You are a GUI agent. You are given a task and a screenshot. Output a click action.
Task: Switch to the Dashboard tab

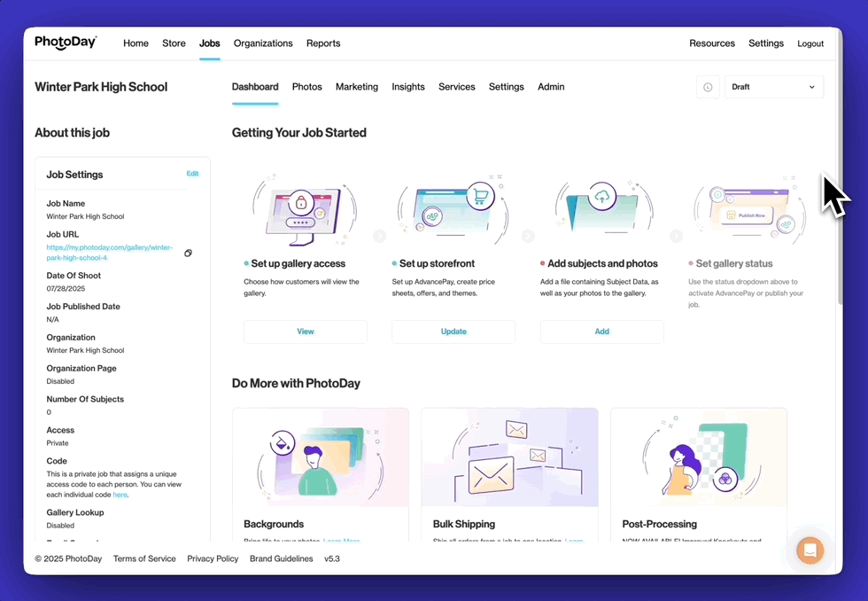tap(255, 87)
